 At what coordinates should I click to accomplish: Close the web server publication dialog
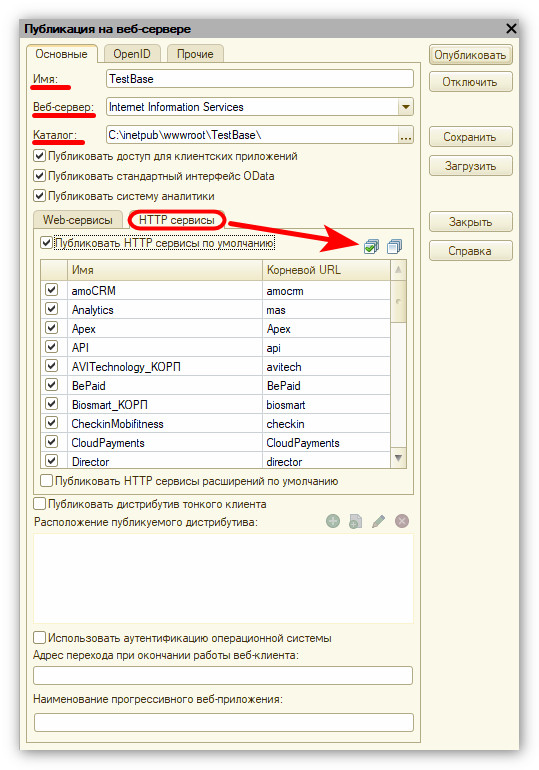511,28
